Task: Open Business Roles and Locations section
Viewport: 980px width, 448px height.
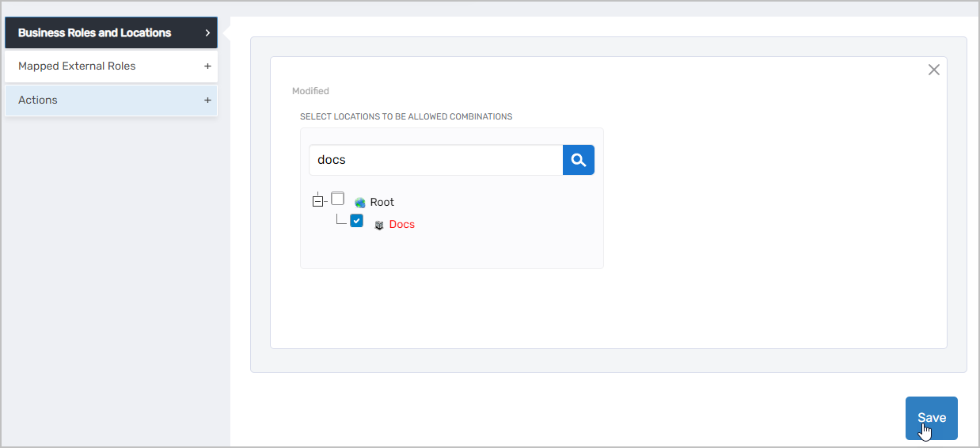Action: [95, 33]
